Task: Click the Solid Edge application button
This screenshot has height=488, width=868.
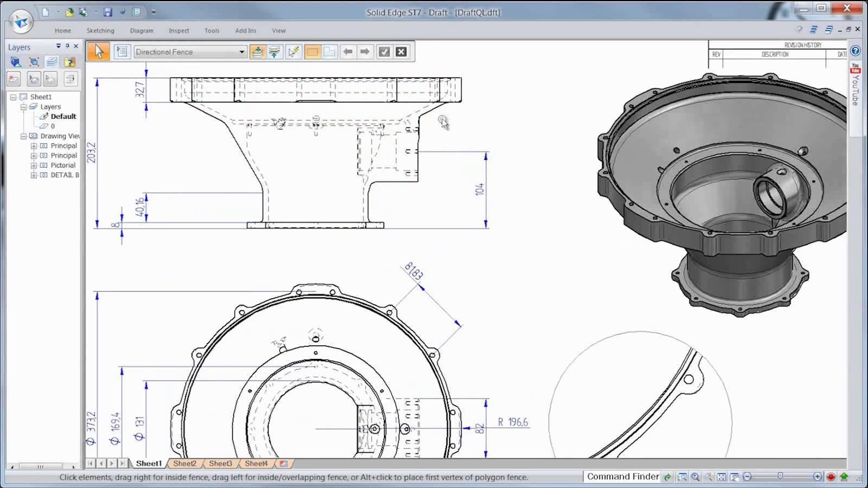Action: [x=21, y=22]
